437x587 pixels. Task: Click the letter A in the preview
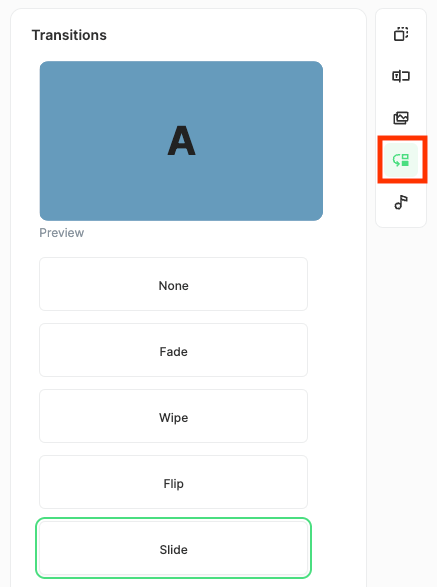(x=181, y=141)
